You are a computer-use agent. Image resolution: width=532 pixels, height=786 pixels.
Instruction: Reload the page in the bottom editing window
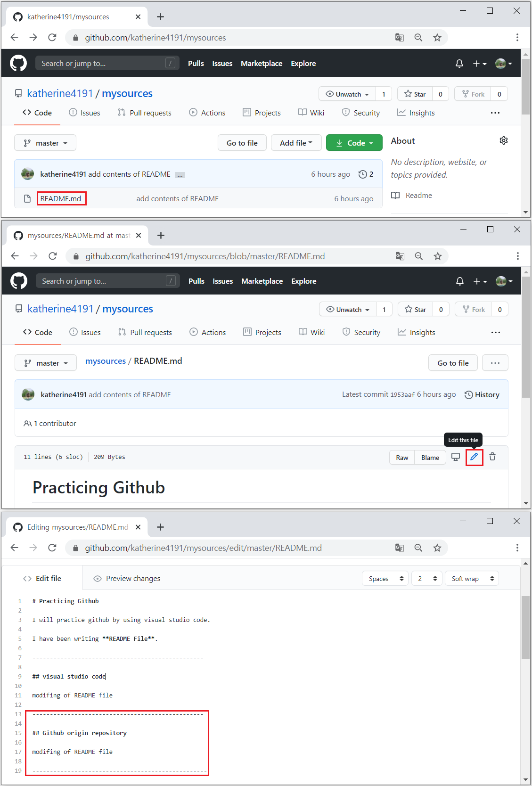pos(52,548)
